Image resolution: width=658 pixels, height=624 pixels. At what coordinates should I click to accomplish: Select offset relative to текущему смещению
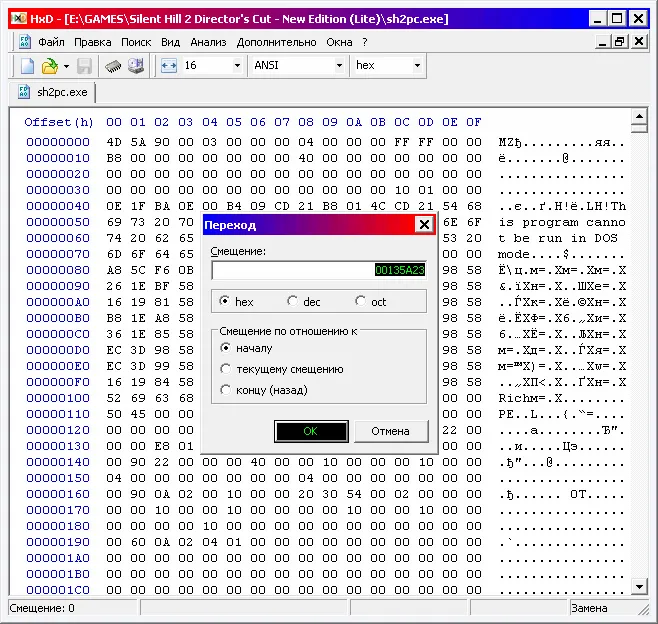point(225,369)
